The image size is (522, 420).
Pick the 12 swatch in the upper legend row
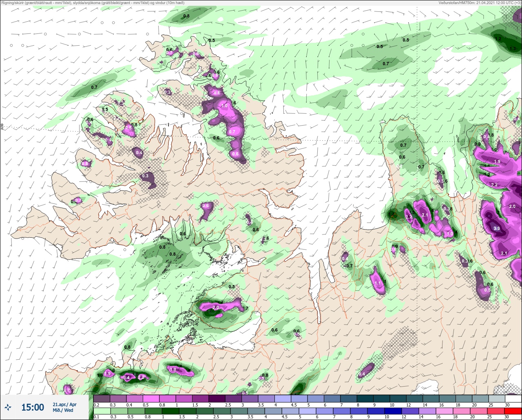pyautogui.click(x=415, y=398)
